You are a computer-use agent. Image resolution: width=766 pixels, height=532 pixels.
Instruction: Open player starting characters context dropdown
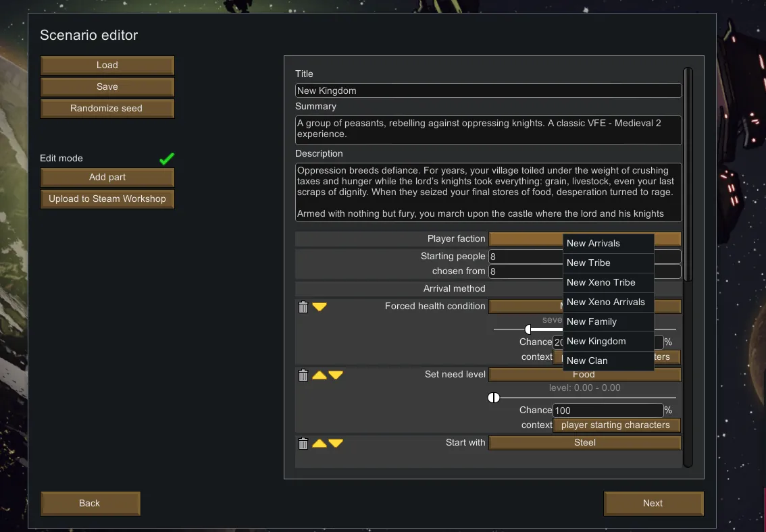[x=617, y=425]
